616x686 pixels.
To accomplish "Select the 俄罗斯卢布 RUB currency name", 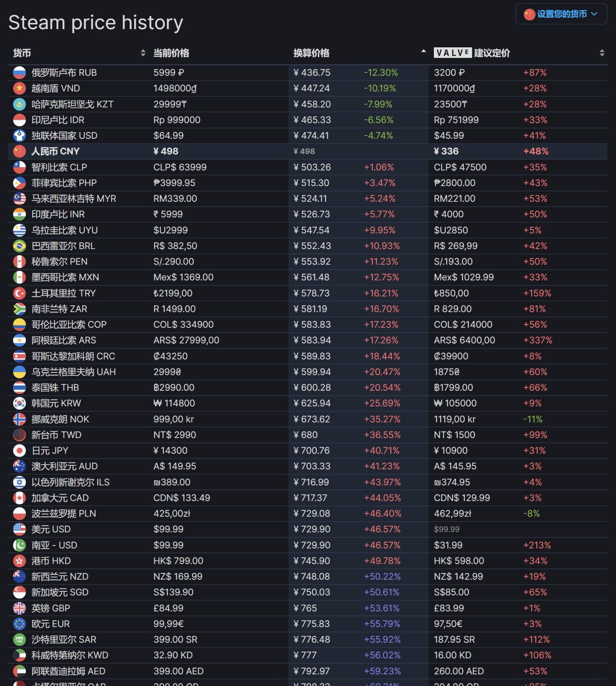I will point(64,73).
